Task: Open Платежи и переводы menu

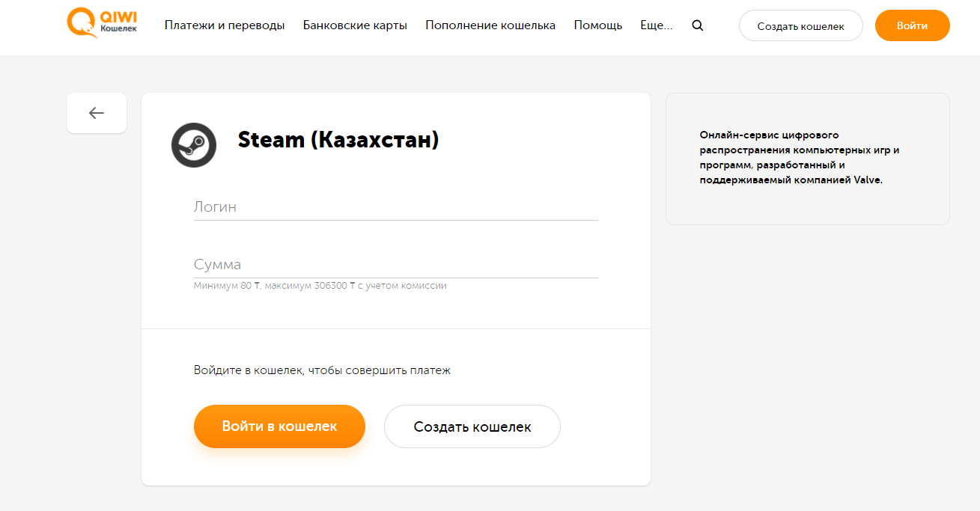Action: (224, 24)
